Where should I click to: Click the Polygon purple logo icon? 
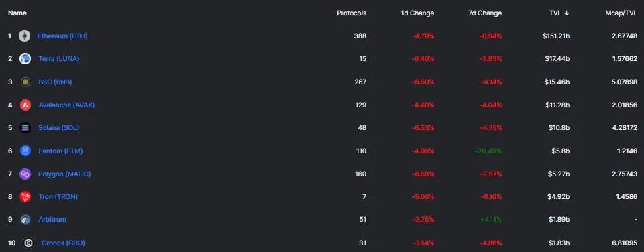coord(25,174)
